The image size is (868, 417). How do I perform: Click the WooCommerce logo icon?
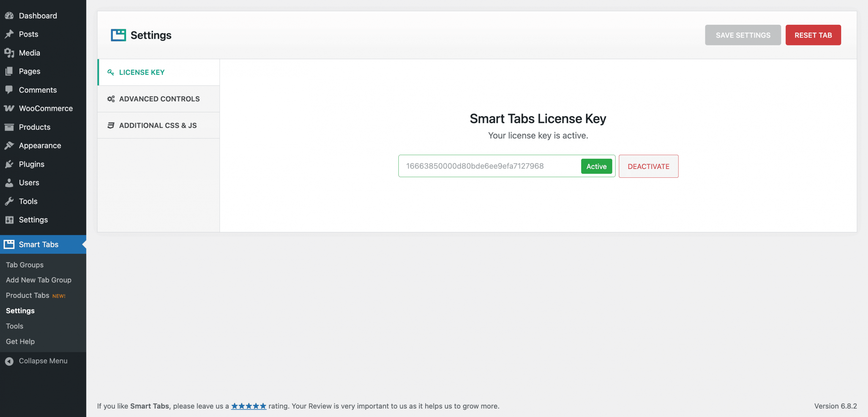9,108
